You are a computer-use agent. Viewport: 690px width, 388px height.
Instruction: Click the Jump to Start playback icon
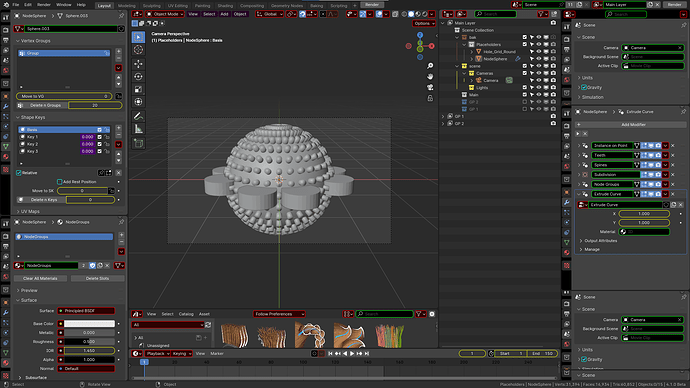[330, 353]
